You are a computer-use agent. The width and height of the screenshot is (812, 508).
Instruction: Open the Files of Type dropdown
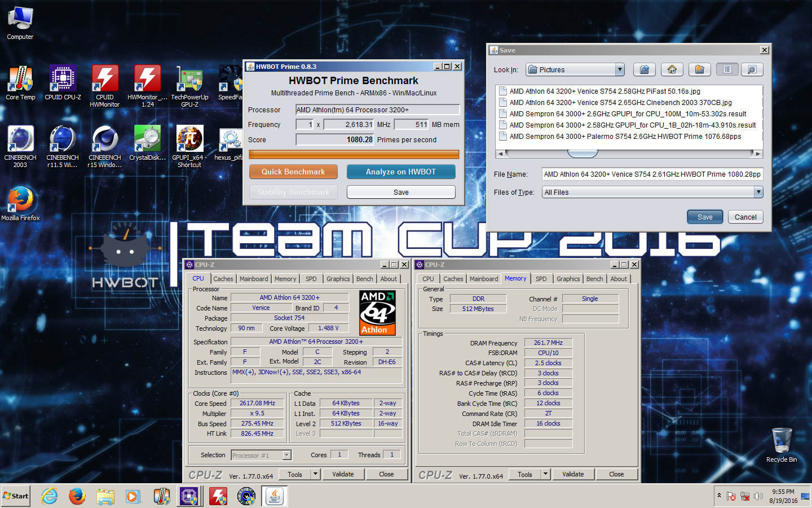click(758, 192)
